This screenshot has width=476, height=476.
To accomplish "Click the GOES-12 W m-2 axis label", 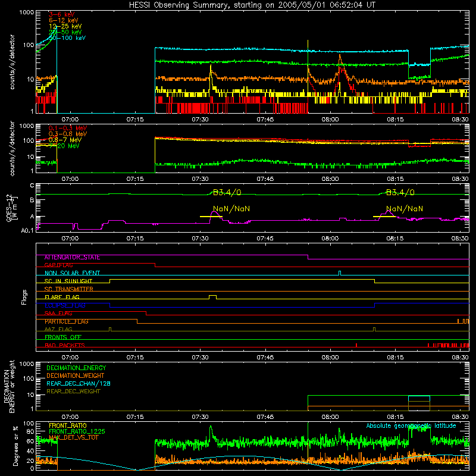I will 12,208.
